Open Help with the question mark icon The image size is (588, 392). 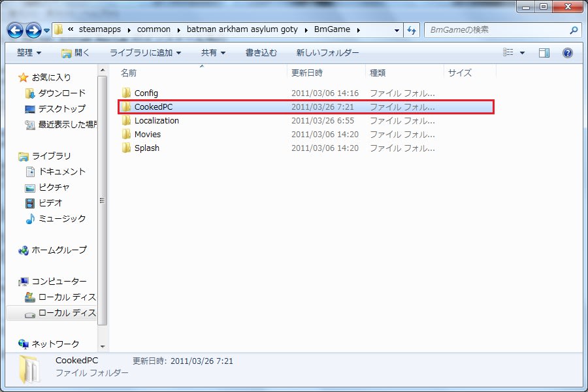[568, 53]
